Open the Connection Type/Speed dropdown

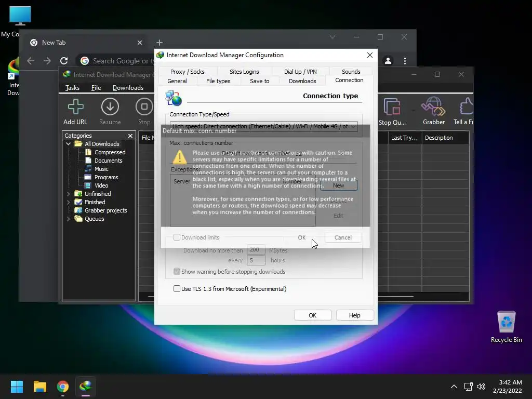coord(263,126)
